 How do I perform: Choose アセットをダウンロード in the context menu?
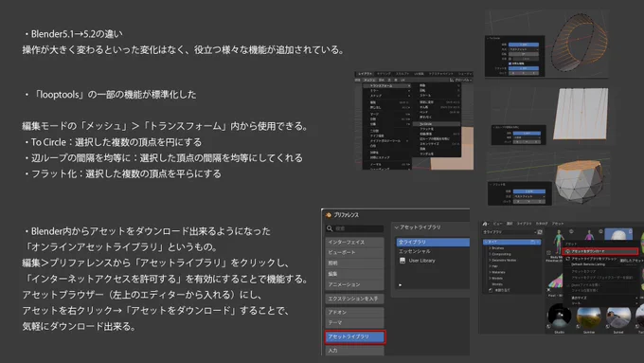click(x=600, y=251)
